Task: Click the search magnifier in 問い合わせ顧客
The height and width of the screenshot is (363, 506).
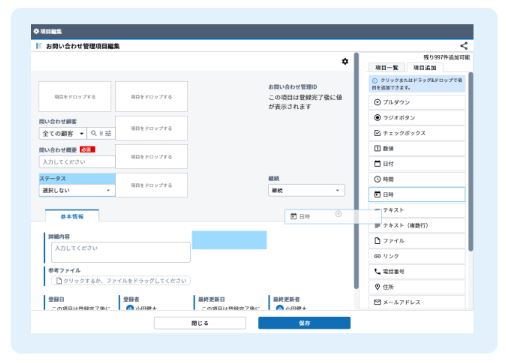Action: click(x=94, y=133)
